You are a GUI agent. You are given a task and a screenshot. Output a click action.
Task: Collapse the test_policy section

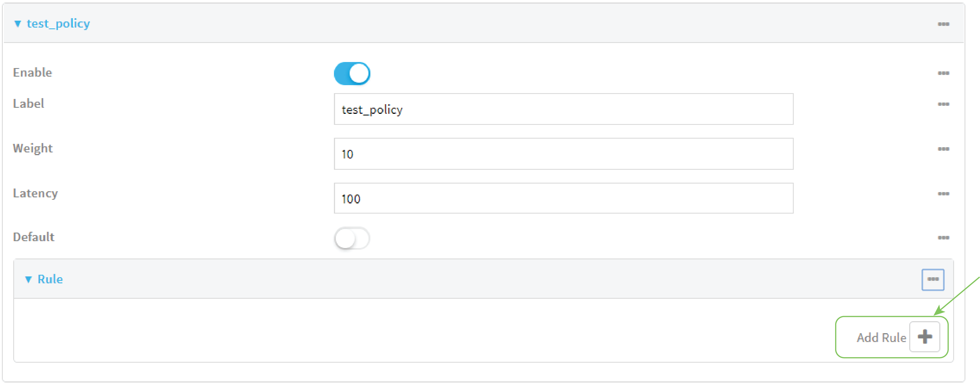tap(17, 24)
